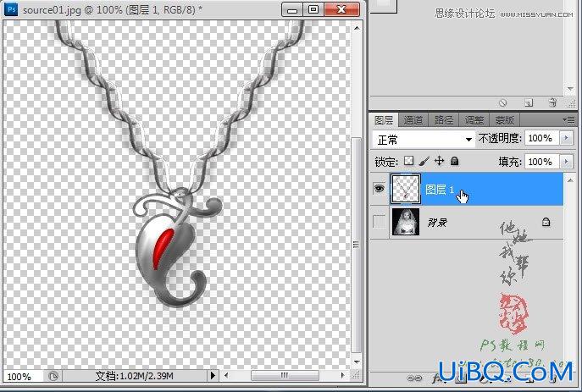Open the 填充 fill slider arrow

pyautogui.click(x=566, y=162)
